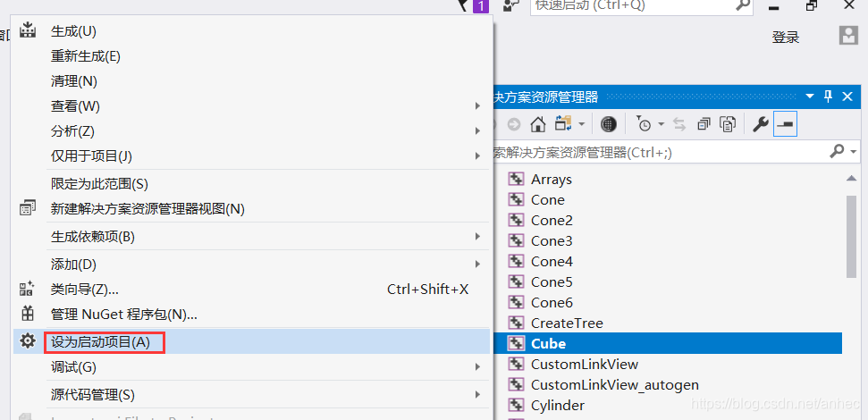868x420 pixels.
Task: Click the Solution Explorer forward arrow
Action: (x=514, y=124)
